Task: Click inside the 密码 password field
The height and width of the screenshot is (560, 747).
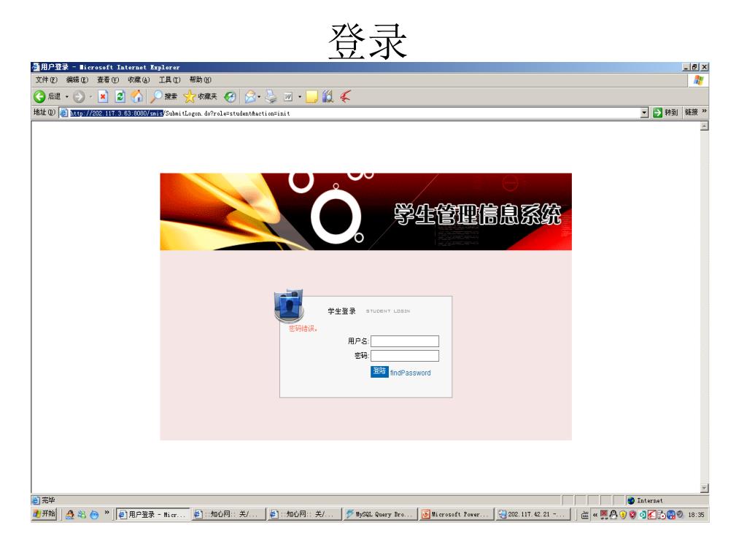Action: coord(405,356)
